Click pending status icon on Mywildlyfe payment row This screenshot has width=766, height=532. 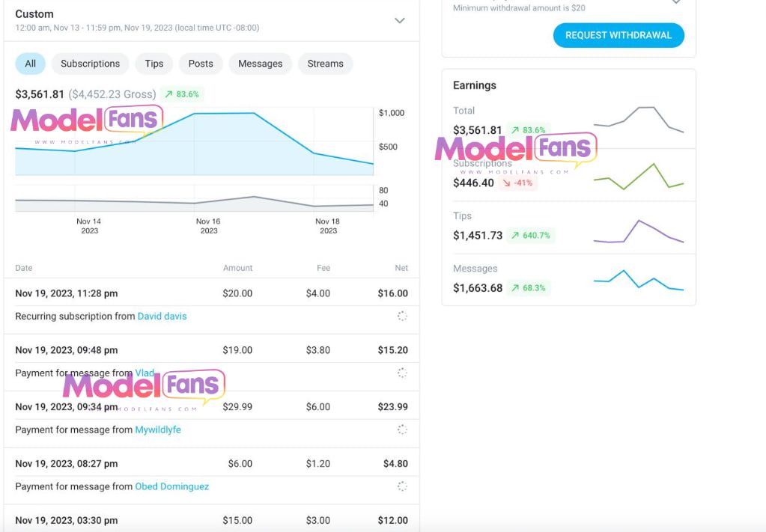402,429
